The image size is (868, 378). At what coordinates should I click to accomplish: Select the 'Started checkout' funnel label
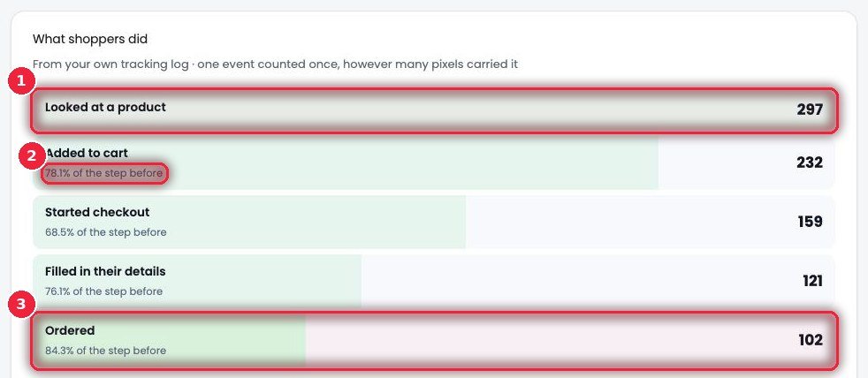(97, 213)
